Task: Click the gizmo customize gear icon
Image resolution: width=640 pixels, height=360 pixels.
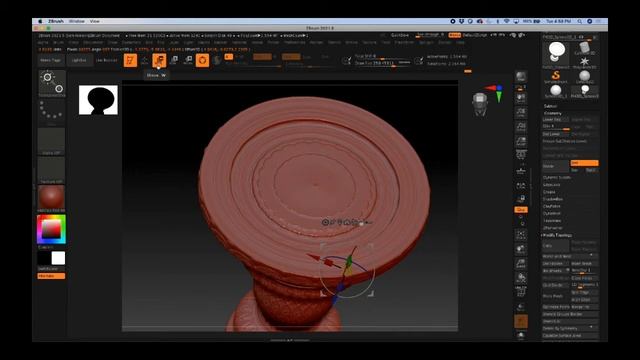Action: tap(325, 222)
